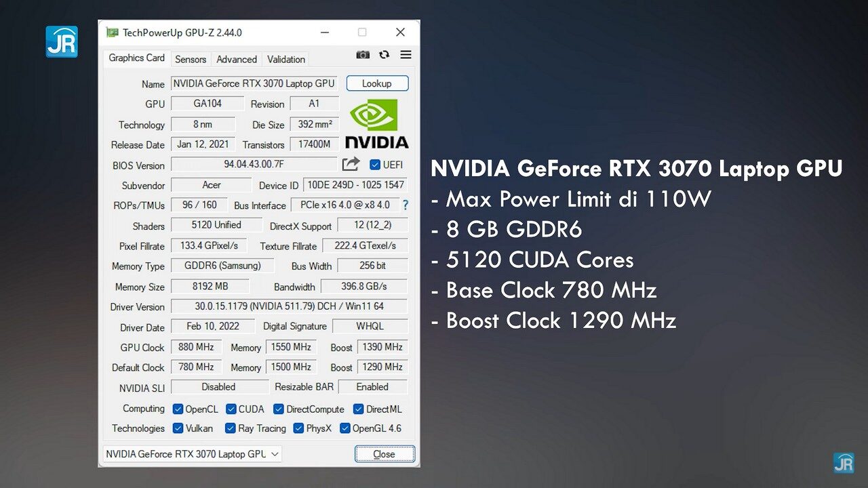Click the Boost field 1390 MHz

[x=382, y=346]
